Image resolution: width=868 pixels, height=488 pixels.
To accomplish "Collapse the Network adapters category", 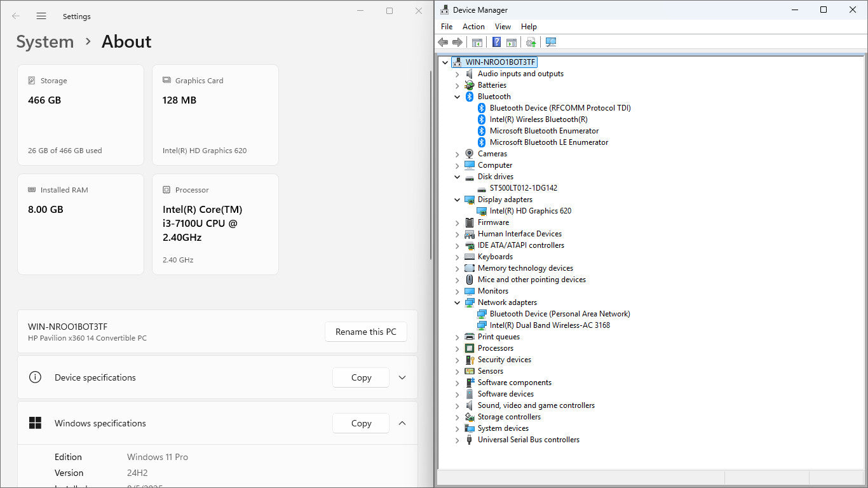I will click(457, 302).
